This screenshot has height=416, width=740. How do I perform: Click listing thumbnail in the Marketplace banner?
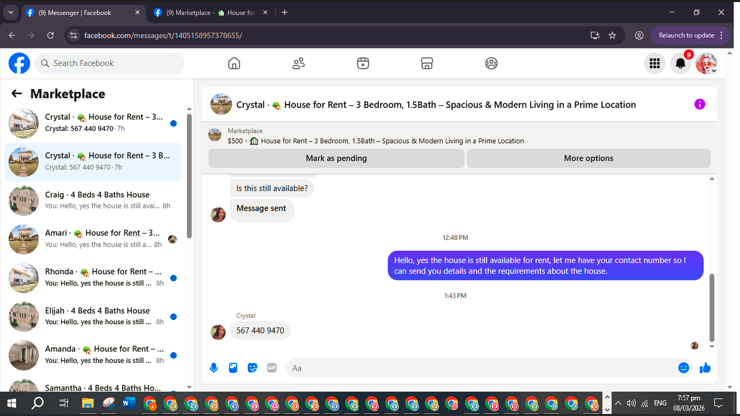point(215,135)
